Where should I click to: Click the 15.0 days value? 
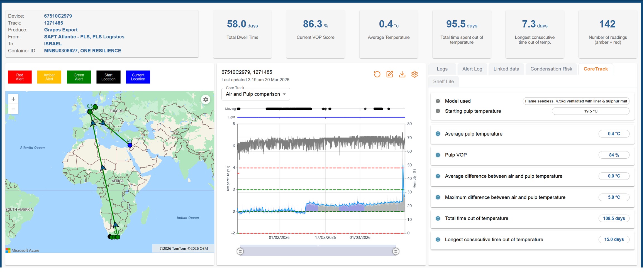pos(614,240)
